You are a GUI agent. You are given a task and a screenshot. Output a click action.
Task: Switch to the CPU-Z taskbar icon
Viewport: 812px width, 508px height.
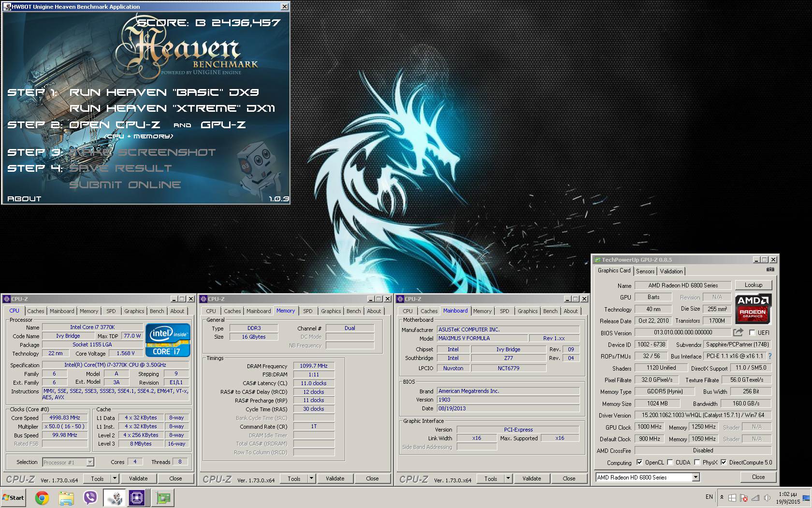(137, 498)
